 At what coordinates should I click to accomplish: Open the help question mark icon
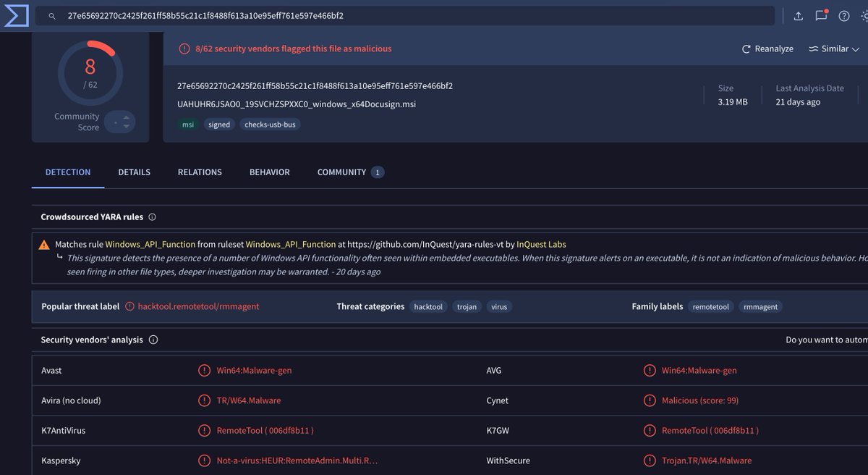(843, 15)
